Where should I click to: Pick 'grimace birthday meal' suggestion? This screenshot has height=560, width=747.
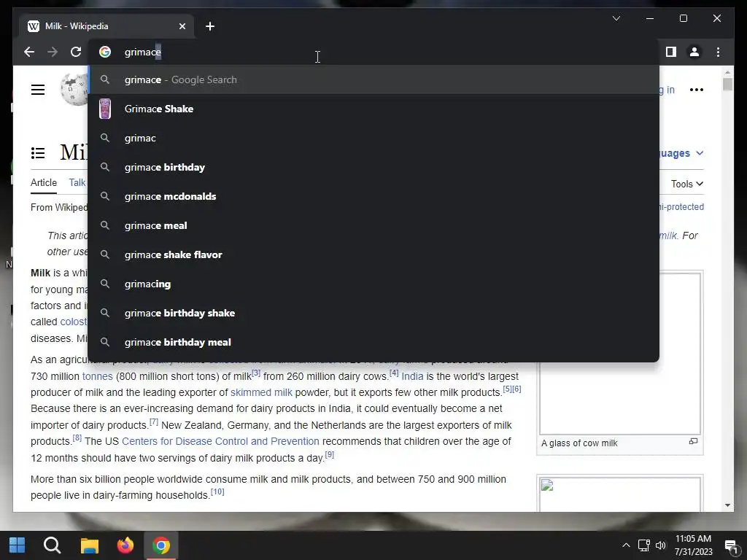pos(373,342)
